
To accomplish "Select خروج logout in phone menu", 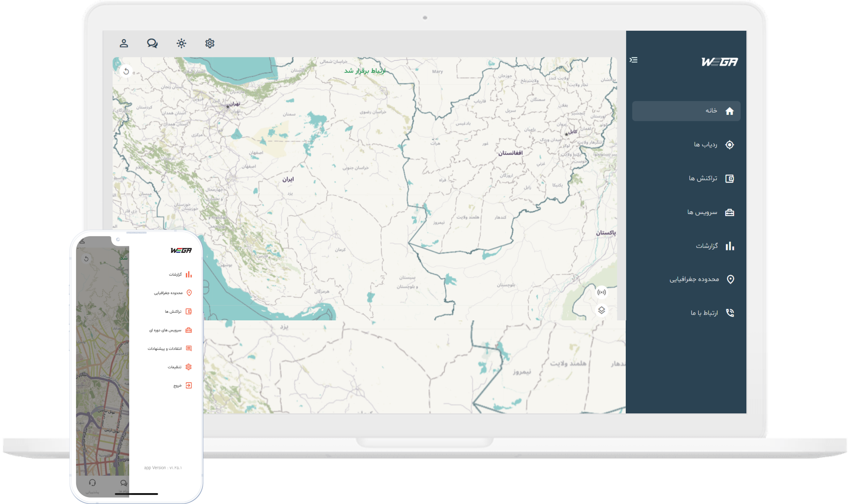I will click(177, 386).
